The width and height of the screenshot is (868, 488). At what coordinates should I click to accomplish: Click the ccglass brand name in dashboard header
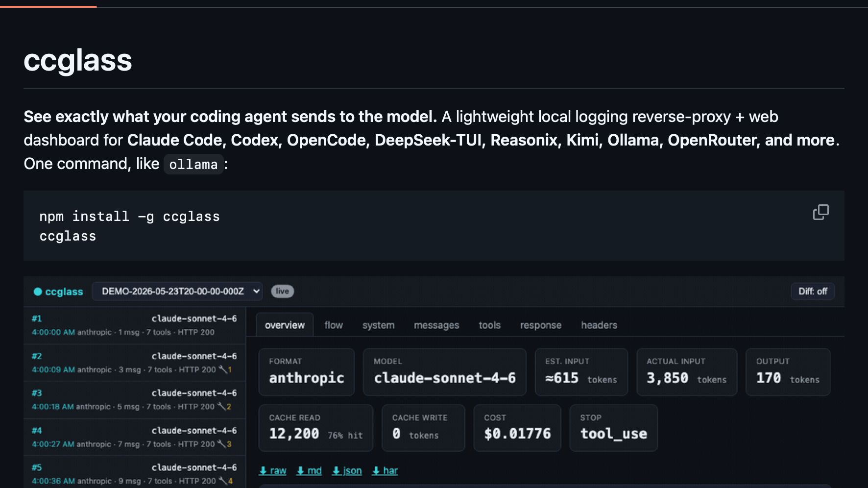[x=64, y=292]
